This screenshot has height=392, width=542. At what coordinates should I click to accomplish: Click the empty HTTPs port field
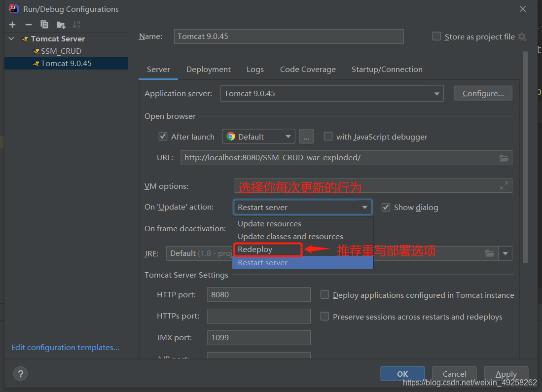[x=258, y=316]
